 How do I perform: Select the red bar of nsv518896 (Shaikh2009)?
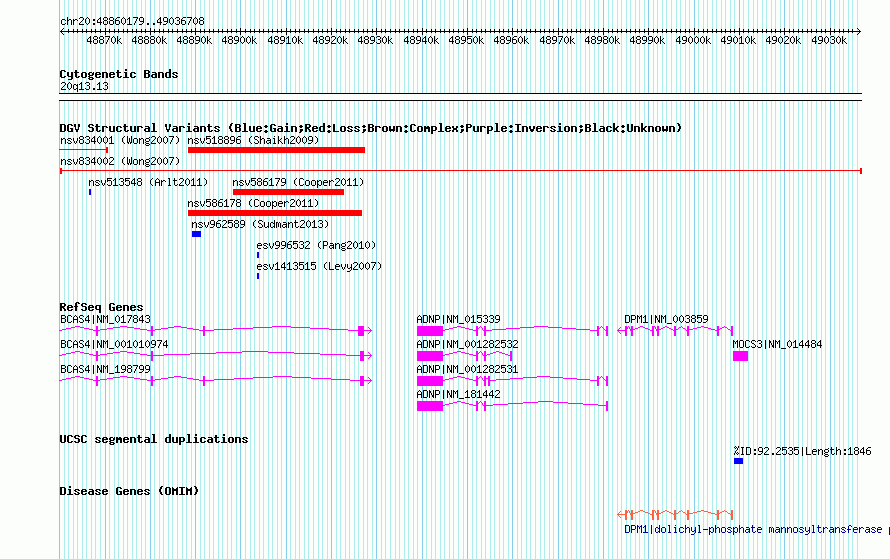tap(276, 150)
